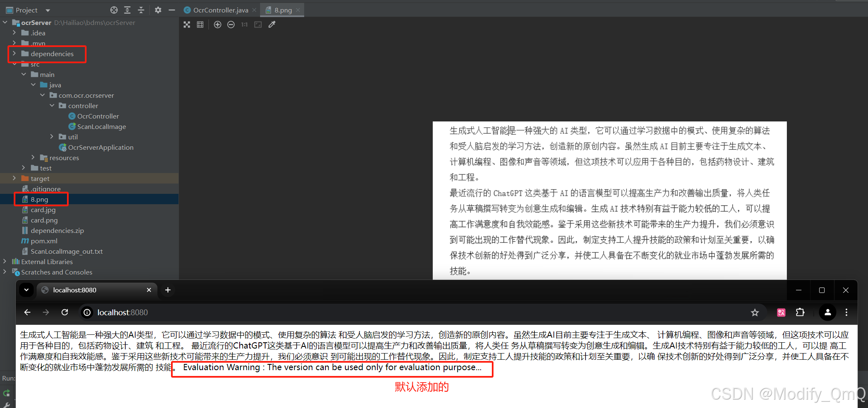868x408 pixels.
Task: Click Collapse All icon in Project toolbar
Action: point(141,10)
